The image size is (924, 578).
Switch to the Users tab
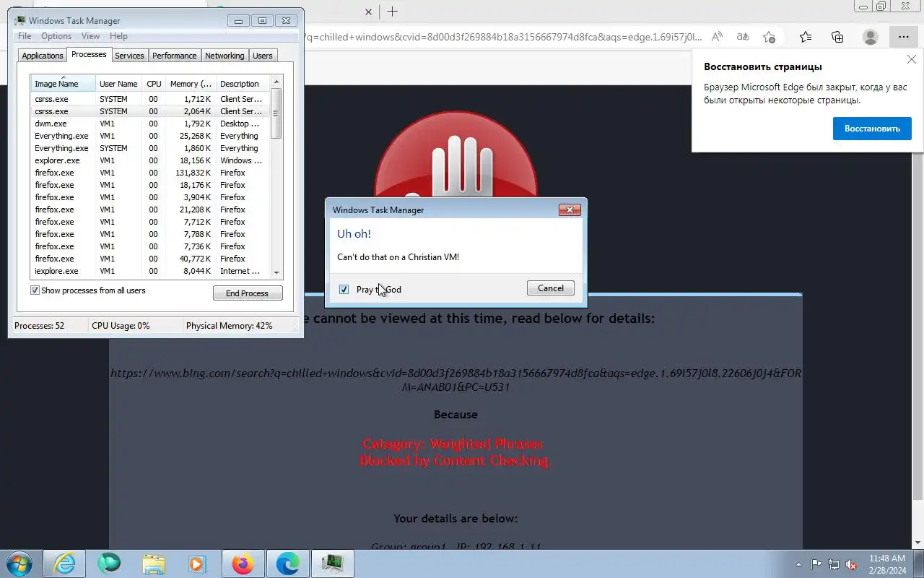263,56
